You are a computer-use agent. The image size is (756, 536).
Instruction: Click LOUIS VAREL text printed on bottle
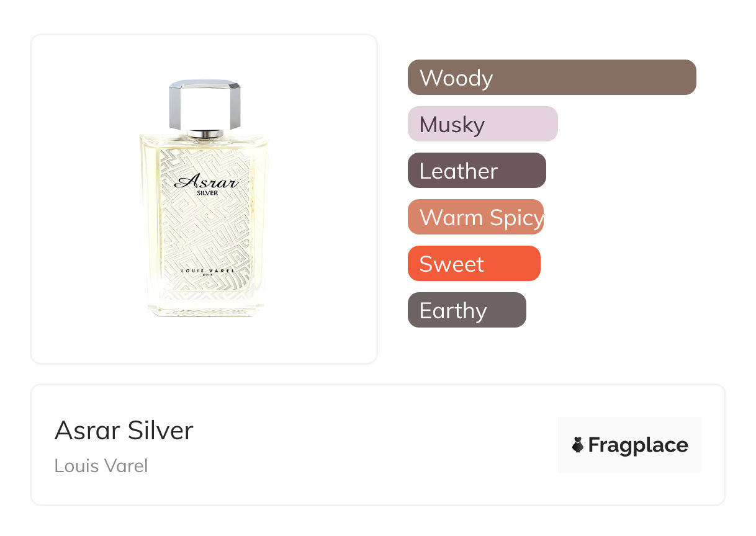(206, 270)
